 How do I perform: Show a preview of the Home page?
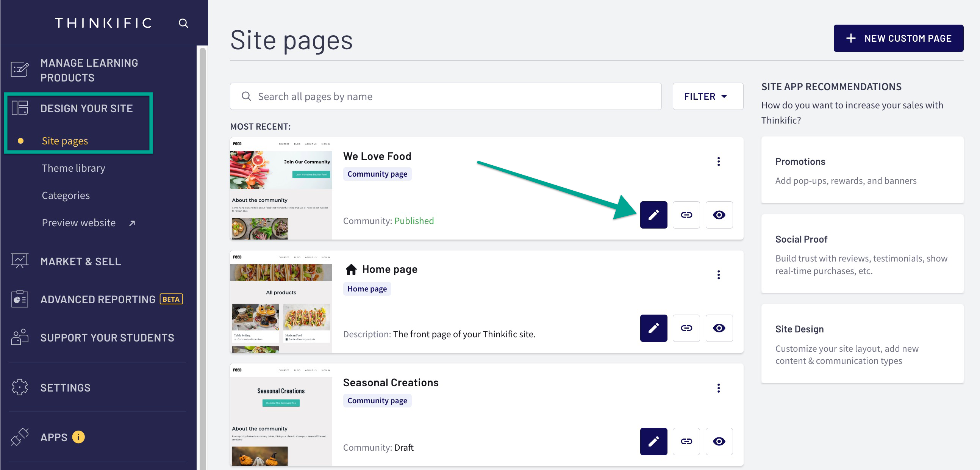pos(719,328)
